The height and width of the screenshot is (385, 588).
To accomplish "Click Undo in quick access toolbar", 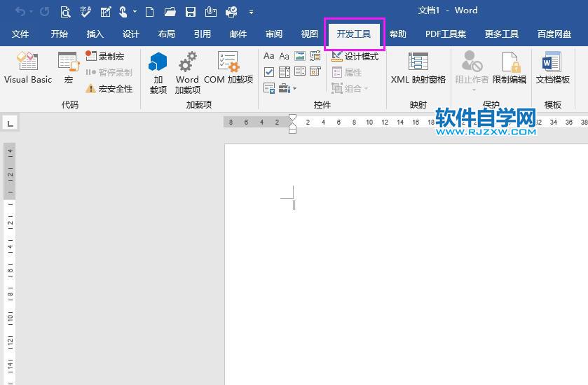I will pyautogui.click(x=20, y=12).
